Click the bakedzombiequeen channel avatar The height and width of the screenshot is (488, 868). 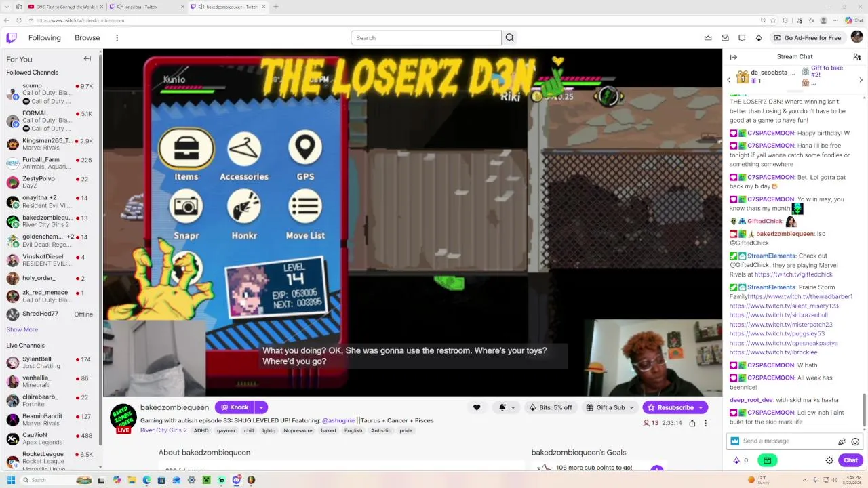(x=123, y=418)
